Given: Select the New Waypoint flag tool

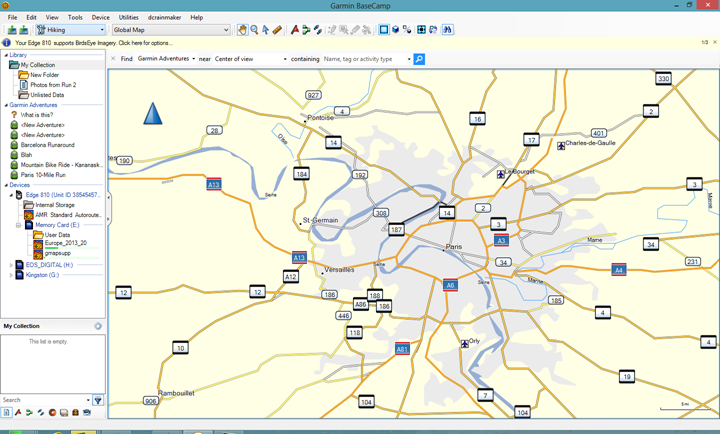Looking at the screenshot, I should tap(295, 30).
